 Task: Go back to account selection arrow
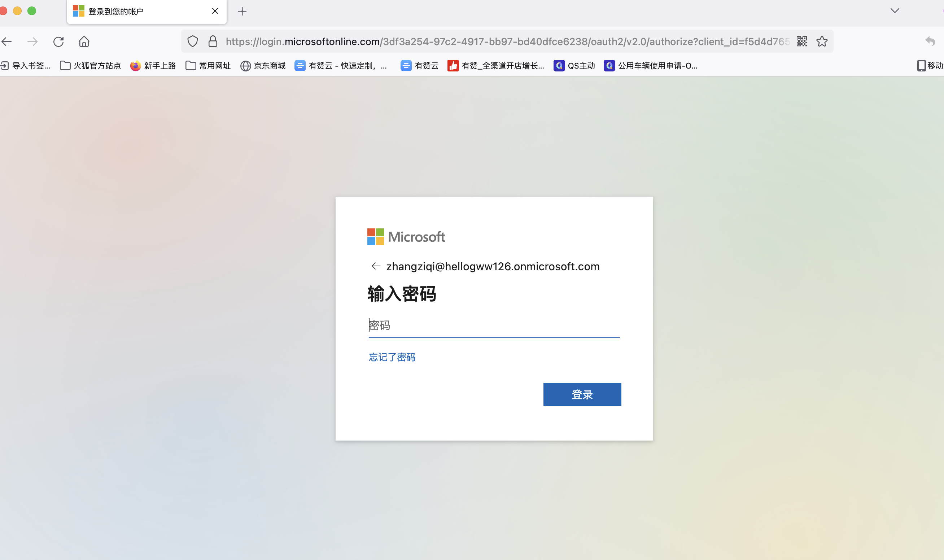coord(376,266)
